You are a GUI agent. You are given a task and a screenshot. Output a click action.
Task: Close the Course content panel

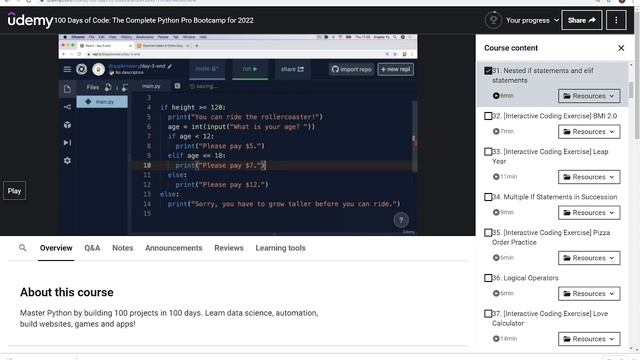pos(621,48)
